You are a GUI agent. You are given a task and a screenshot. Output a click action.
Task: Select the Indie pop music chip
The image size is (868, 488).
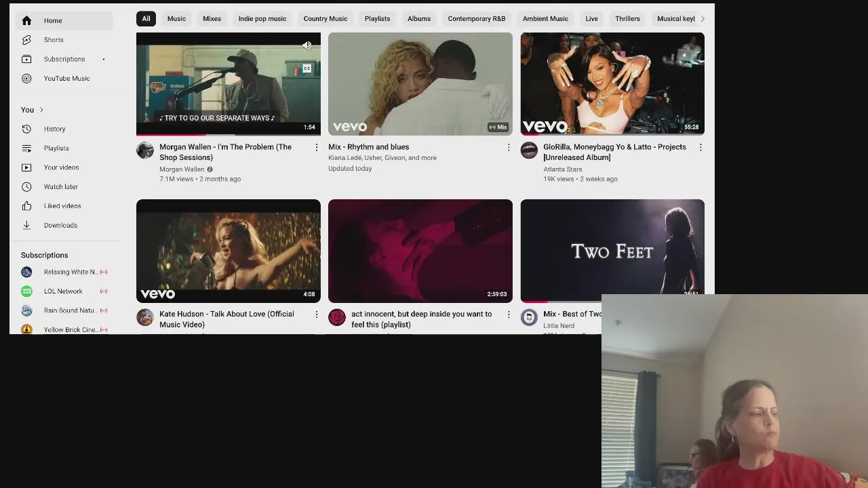(262, 19)
